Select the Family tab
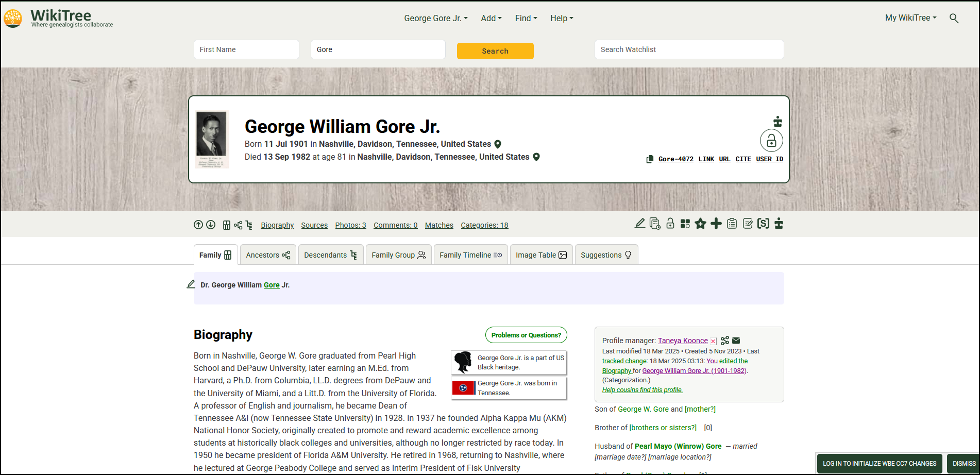 click(215, 255)
